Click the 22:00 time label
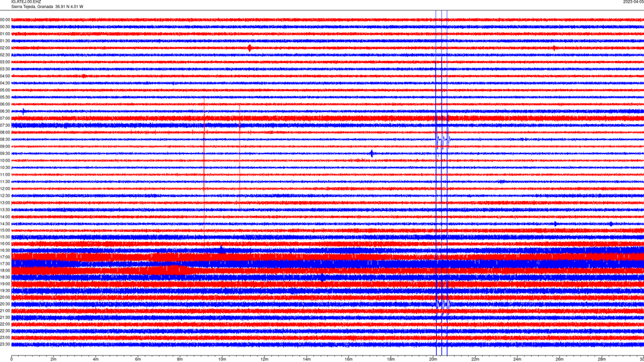Image resolution: width=644 pixels, height=362 pixels. [x=5, y=324]
